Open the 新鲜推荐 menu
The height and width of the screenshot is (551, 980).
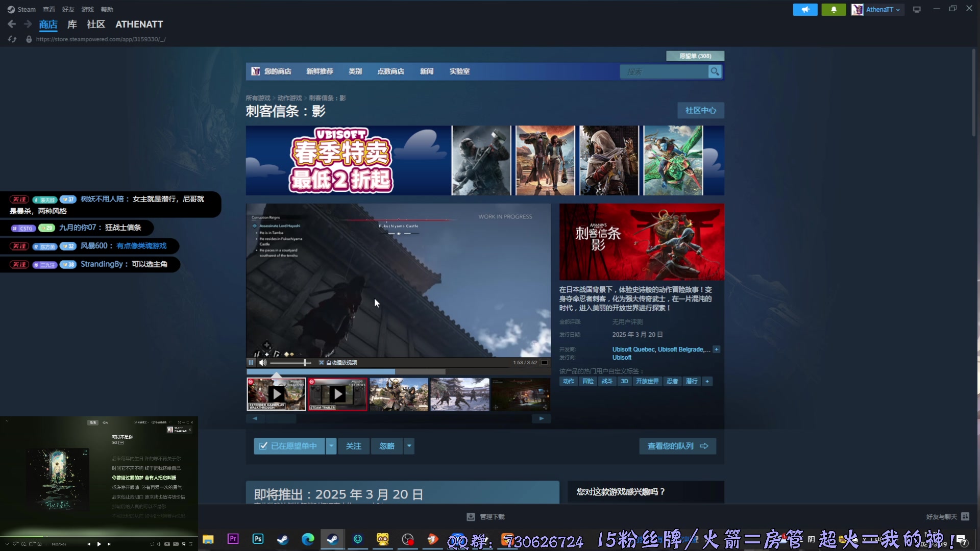point(320,71)
